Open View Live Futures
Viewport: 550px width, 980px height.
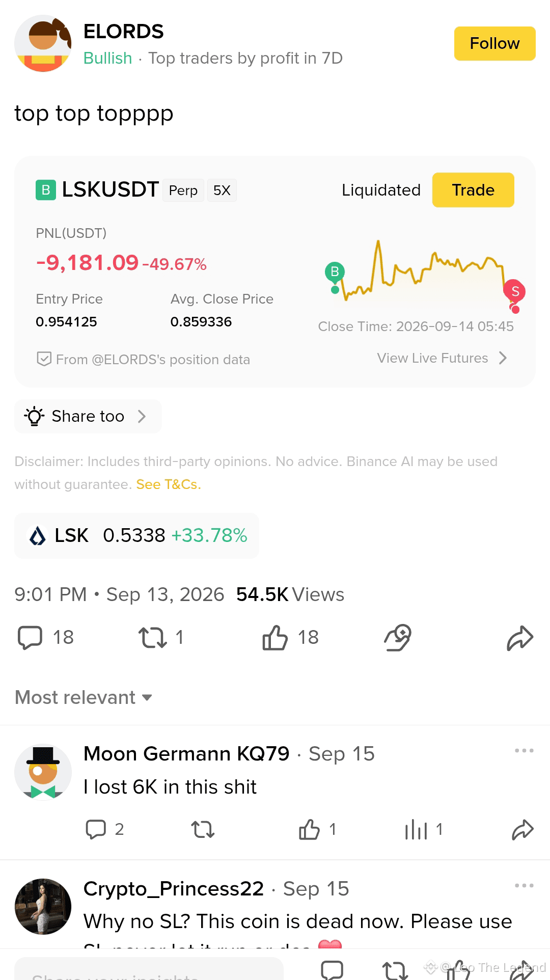[442, 358]
